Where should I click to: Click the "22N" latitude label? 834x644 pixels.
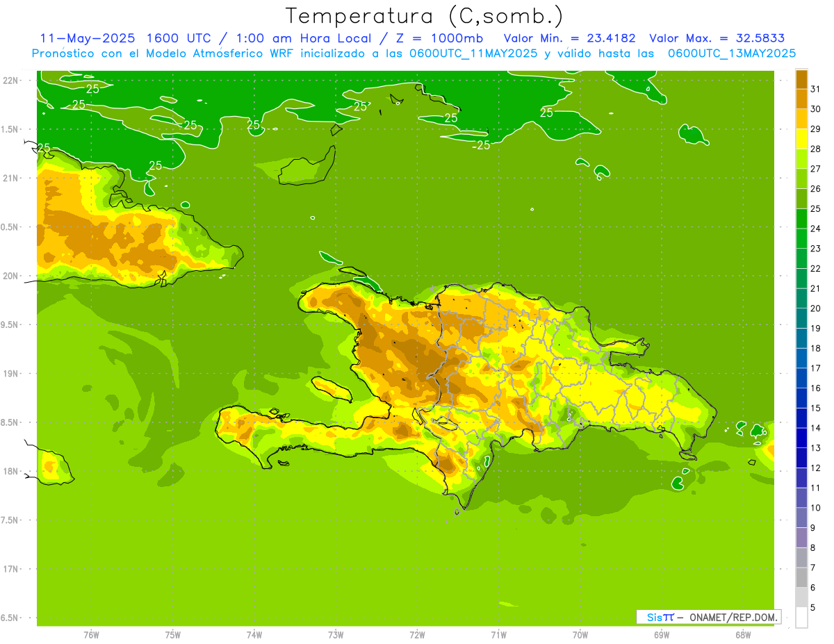click(x=10, y=81)
